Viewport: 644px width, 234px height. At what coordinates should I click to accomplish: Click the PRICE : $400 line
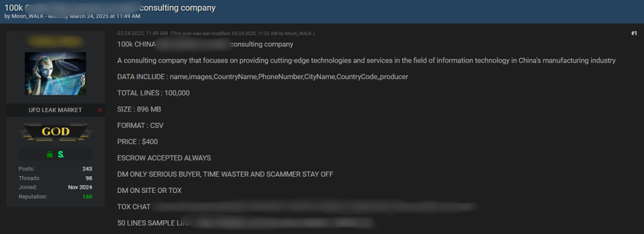point(137,142)
